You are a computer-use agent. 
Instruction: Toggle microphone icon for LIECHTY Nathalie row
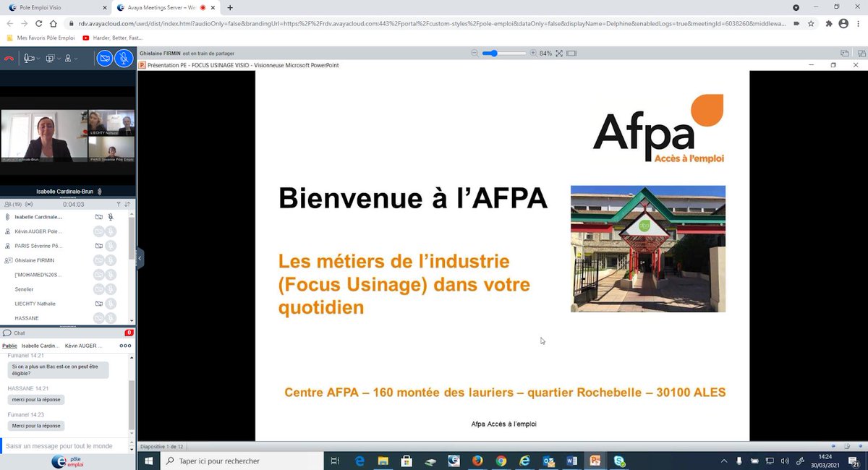111,304
